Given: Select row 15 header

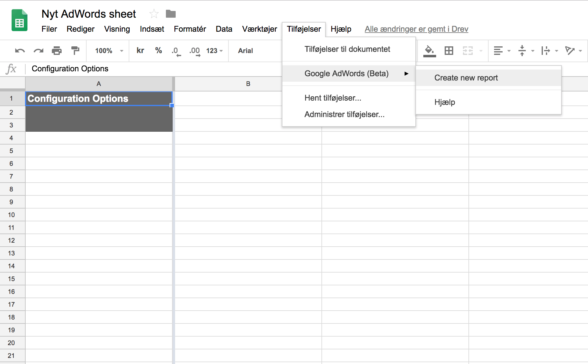Looking at the screenshot, I should [x=13, y=279].
